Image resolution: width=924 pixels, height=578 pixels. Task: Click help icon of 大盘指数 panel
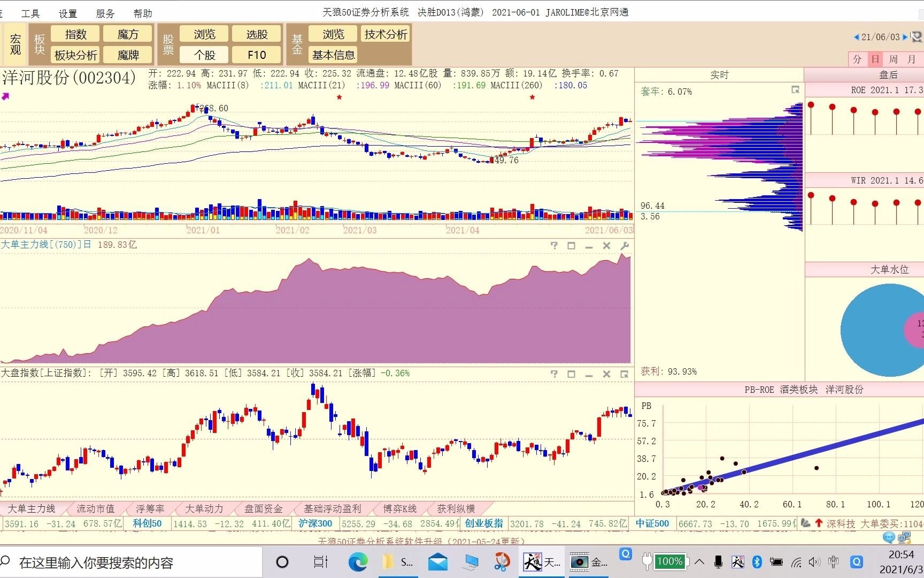coord(554,374)
